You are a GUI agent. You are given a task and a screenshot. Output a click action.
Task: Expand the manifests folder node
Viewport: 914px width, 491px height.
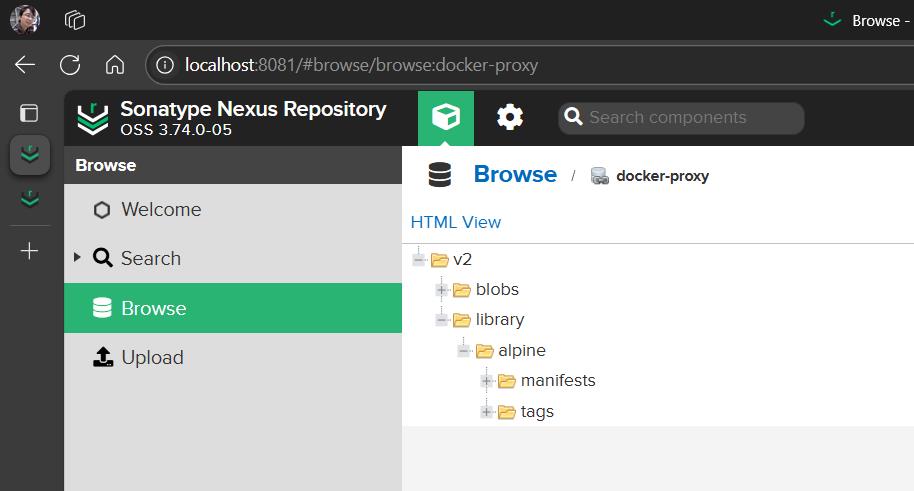pyautogui.click(x=486, y=381)
